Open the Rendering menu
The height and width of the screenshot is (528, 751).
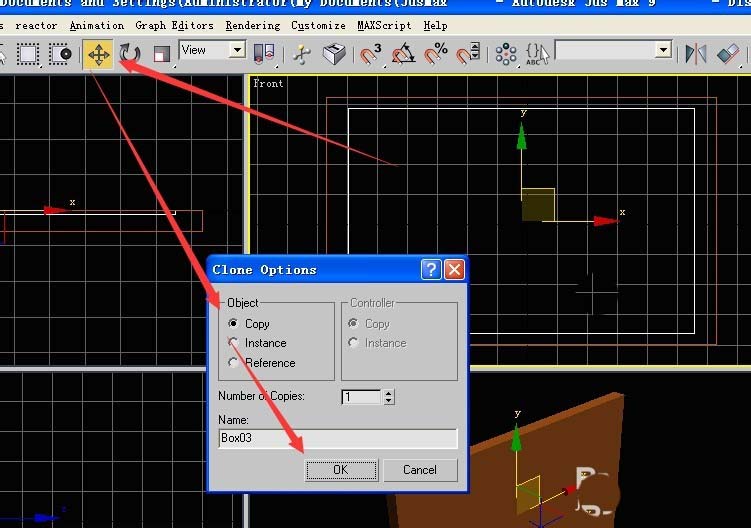(253, 25)
